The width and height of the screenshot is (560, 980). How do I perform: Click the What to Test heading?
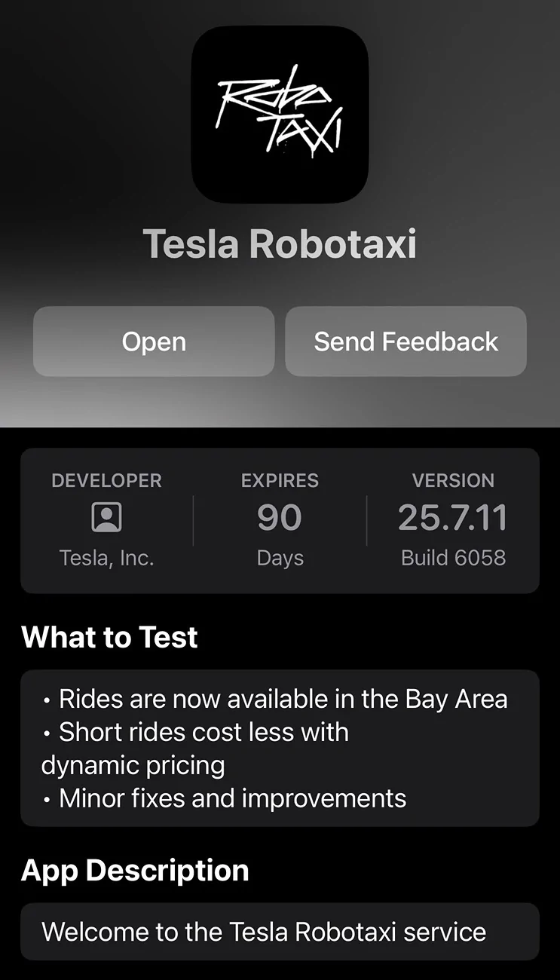(x=109, y=637)
